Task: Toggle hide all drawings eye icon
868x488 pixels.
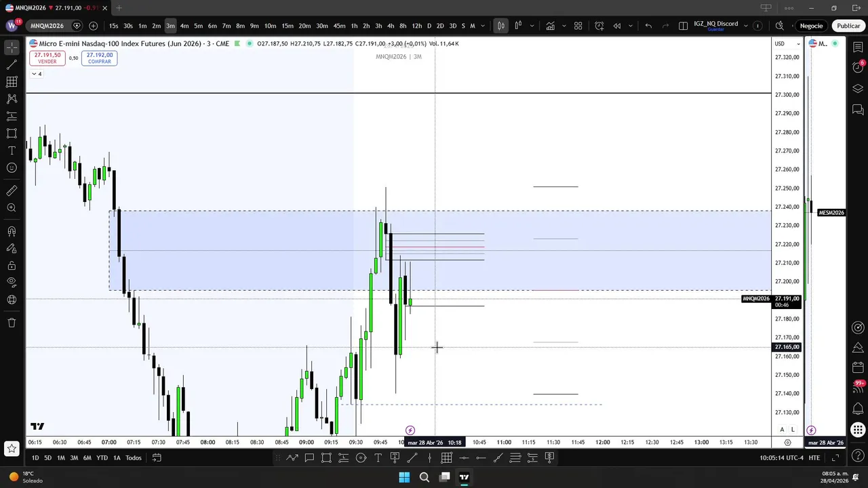Action: point(12,283)
